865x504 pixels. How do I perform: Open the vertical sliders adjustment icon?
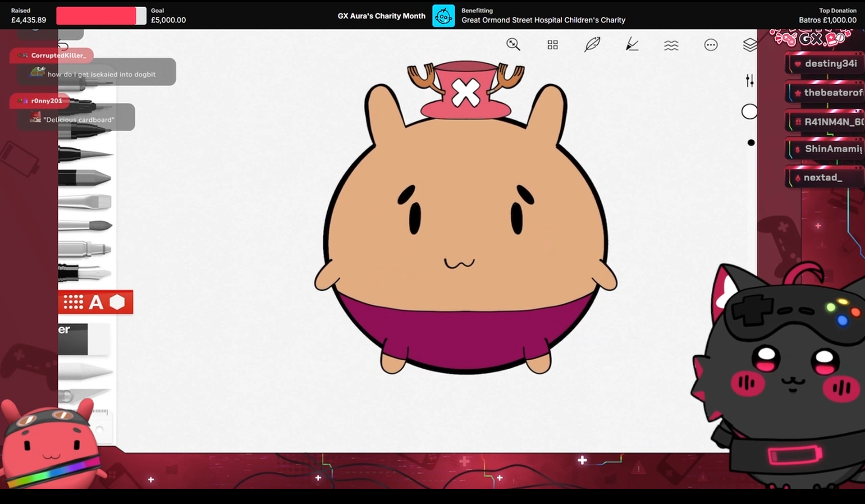pyautogui.click(x=750, y=81)
